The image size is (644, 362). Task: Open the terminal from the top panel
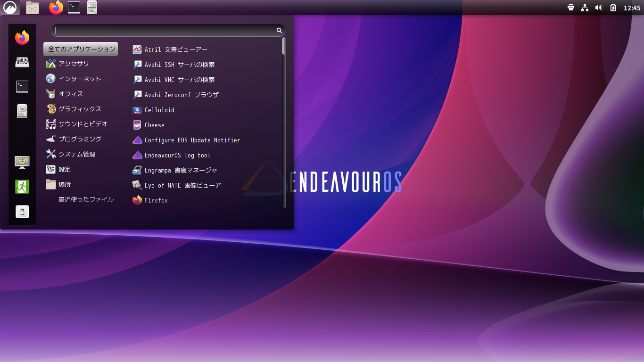click(x=74, y=8)
